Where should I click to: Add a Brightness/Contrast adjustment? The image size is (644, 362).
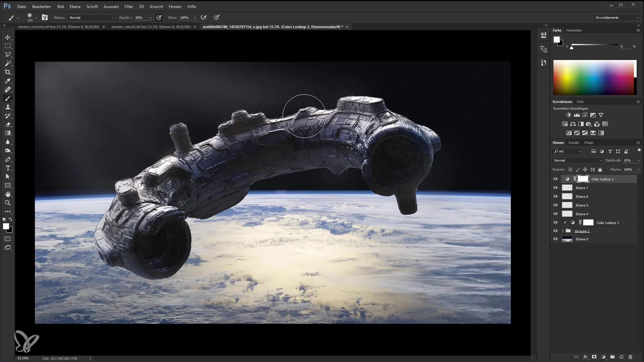coord(569,115)
